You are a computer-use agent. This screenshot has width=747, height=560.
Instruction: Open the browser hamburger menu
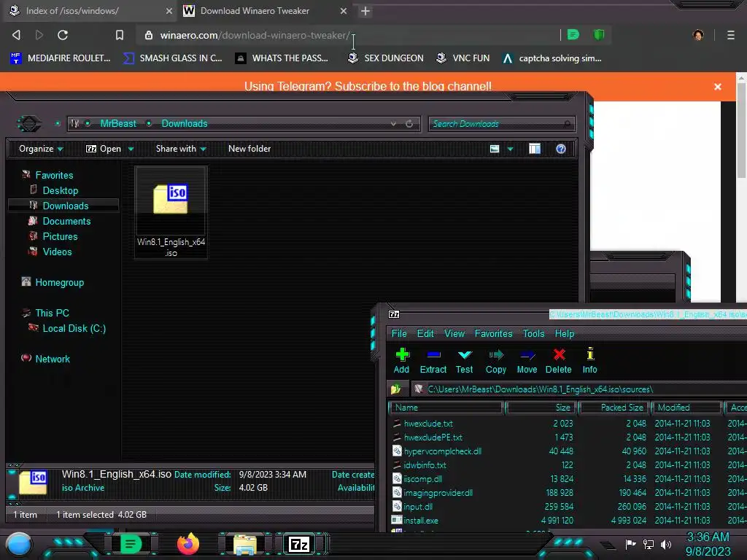[x=730, y=35]
